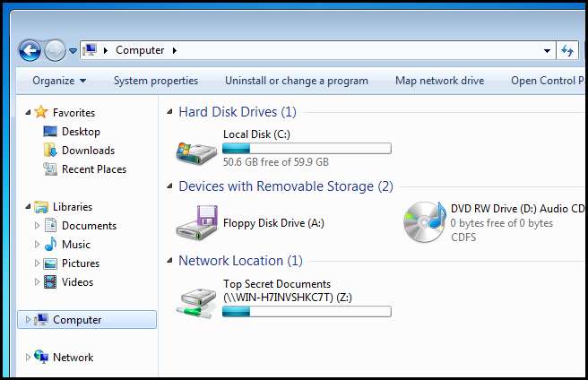Image resolution: width=588 pixels, height=380 pixels.
Task: Collapse the Hard Disk Drives group
Action: pos(169,112)
